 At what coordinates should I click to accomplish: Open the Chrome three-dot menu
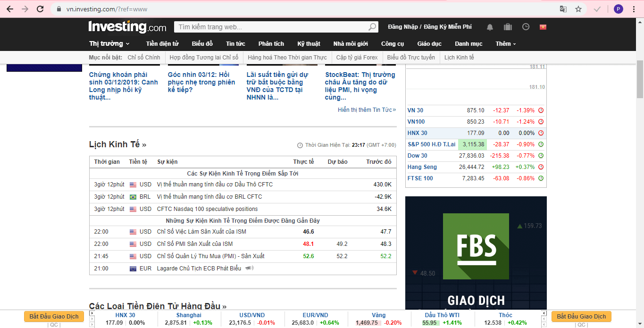634,9
